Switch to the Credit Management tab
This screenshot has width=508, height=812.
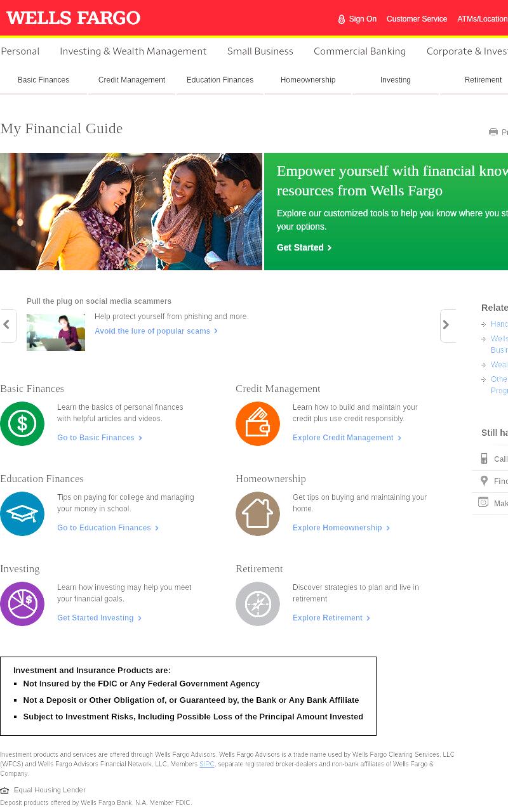[x=131, y=81]
